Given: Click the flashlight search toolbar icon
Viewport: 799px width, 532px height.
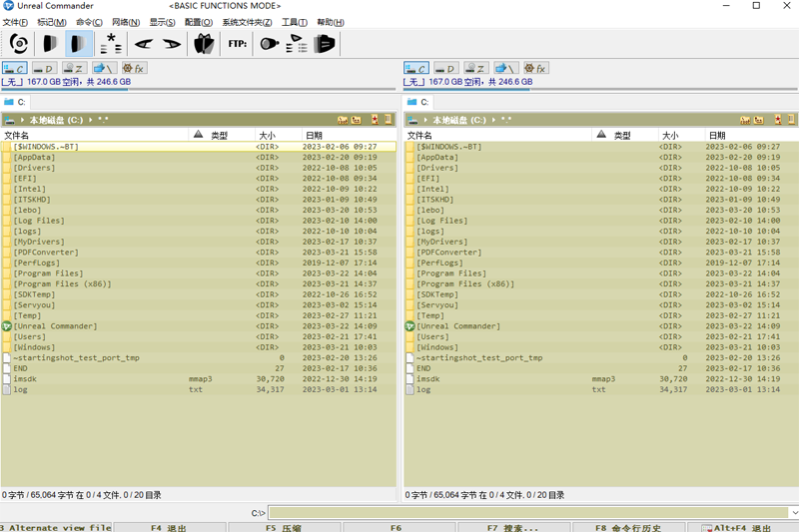Looking at the screenshot, I should coord(269,44).
